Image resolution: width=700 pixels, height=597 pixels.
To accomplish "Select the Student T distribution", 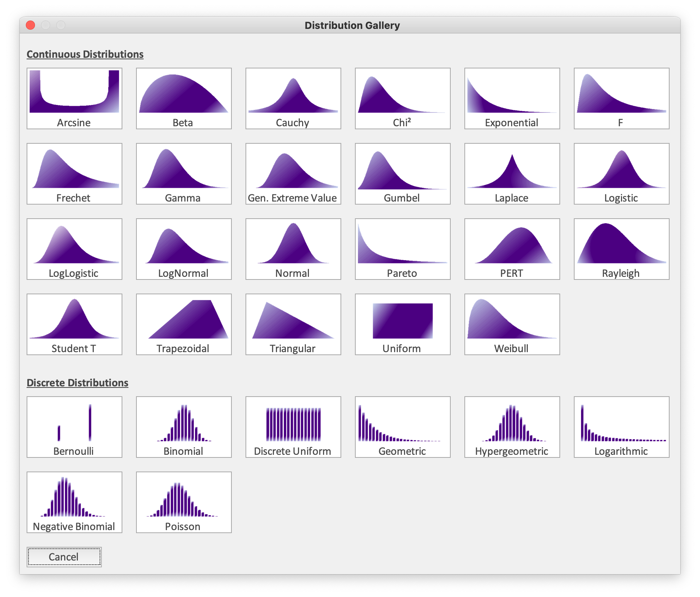I will [74, 323].
